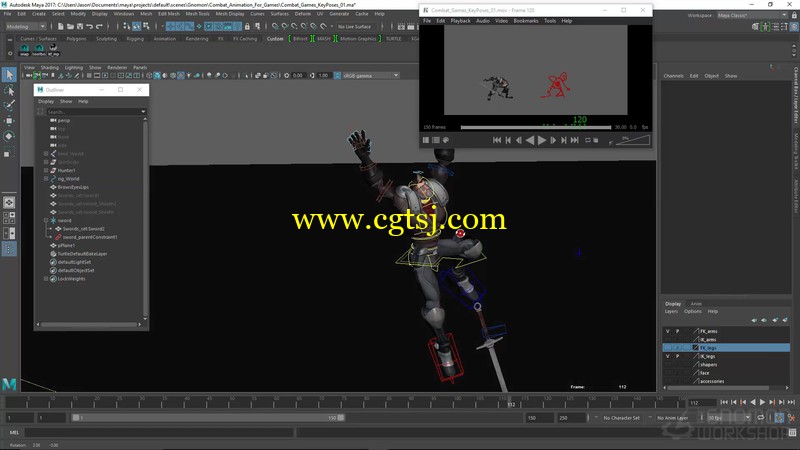
Task: Open the Script Editor icon
Action: click(792, 433)
